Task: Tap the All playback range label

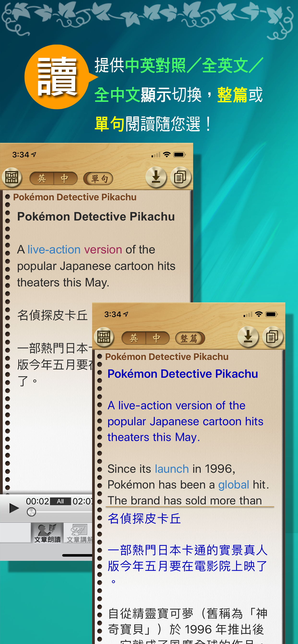Action: (x=60, y=501)
